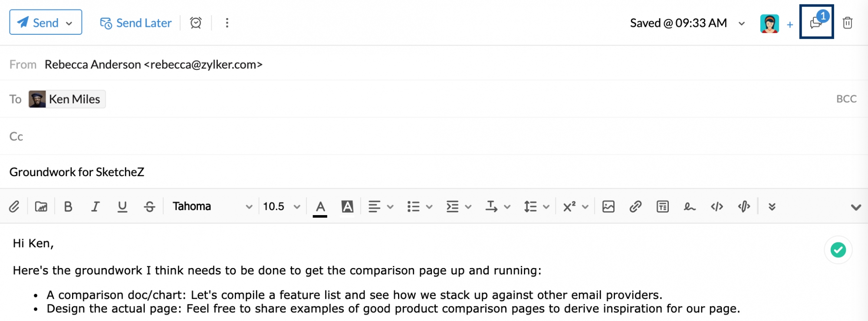Open the draft comments icon with badge
Image resolution: width=868 pixels, height=321 pixels.
tap(816, 22)
